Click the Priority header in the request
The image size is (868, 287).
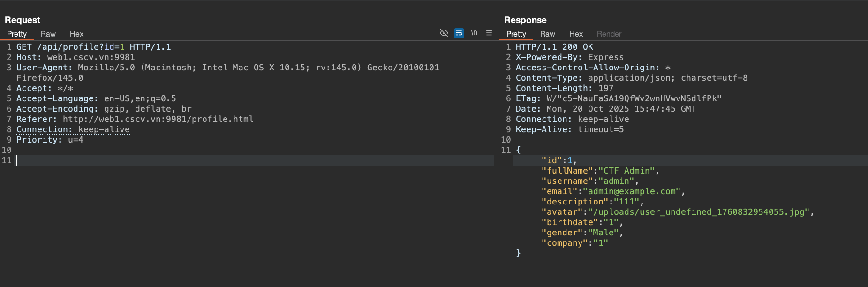(50, 140)
